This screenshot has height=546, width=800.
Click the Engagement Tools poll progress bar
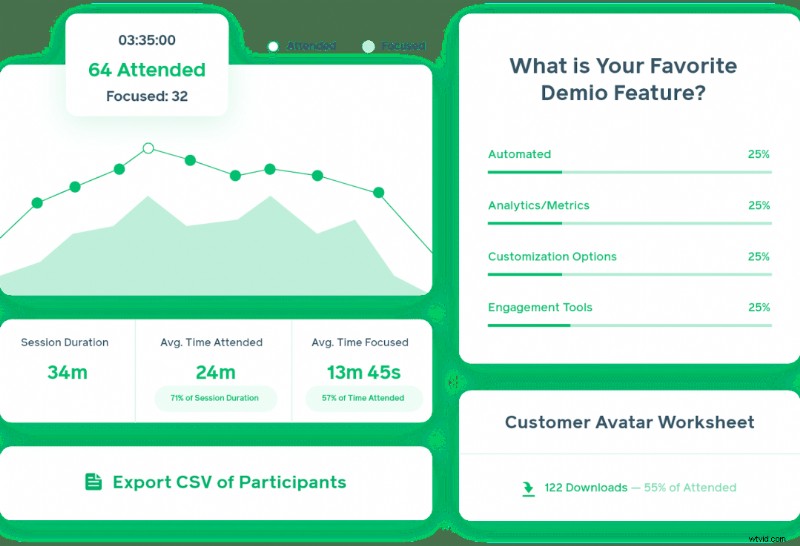(630, 326)
